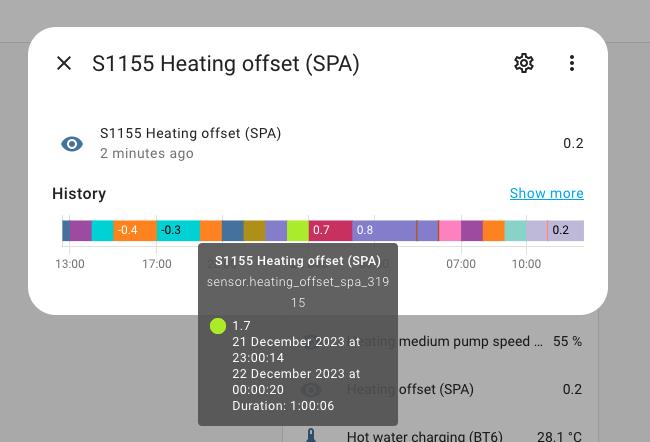
Task: Close the S1155 Heating offset dialog
Action: [x=64, y=63]
